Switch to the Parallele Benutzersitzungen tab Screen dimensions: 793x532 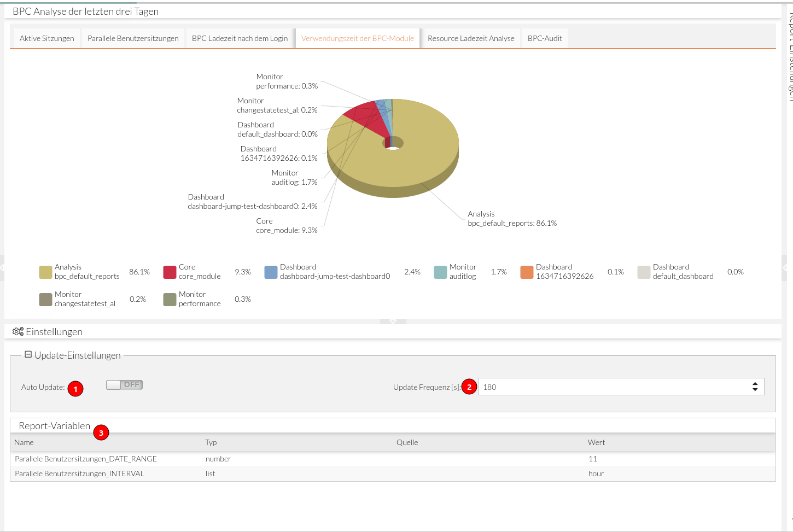[x=133, y=38]
